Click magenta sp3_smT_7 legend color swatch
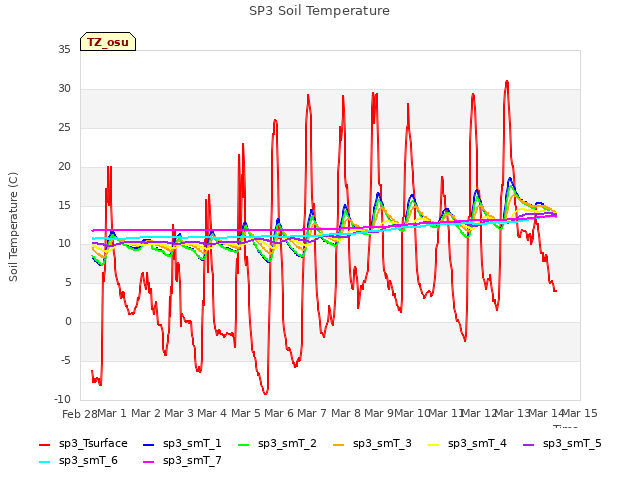The width and height of the screenshot is (640, 480). click(x=149, y=462)
